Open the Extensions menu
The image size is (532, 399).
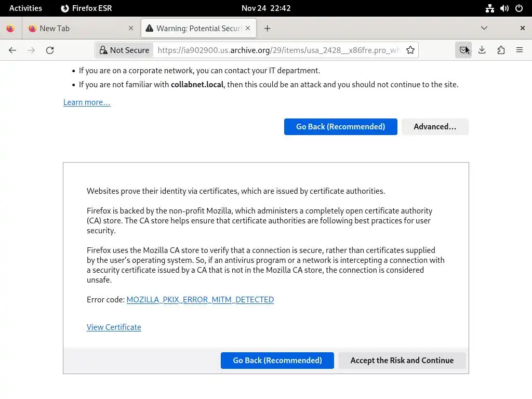[501, 50]
